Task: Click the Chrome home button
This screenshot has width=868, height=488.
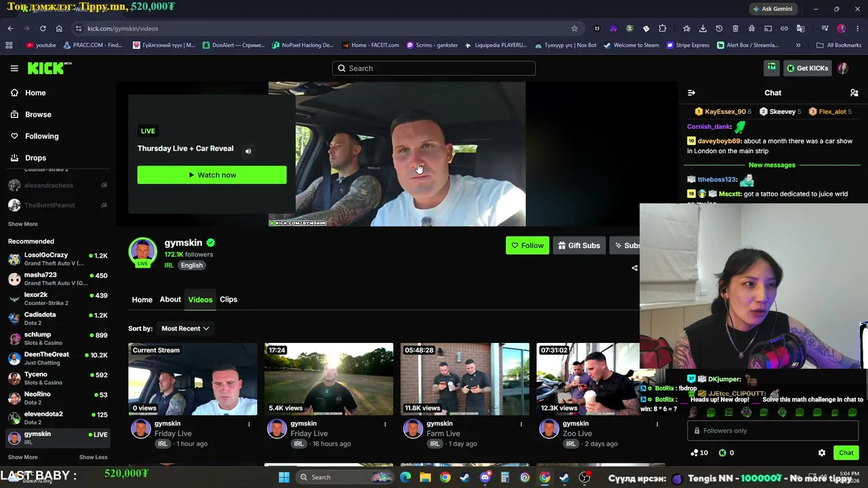Action: click(59, 28)
